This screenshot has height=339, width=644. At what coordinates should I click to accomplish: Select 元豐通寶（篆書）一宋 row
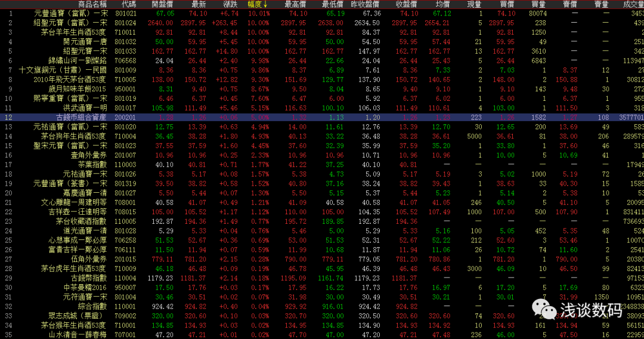pyautogui.click(x=322, y=184)
